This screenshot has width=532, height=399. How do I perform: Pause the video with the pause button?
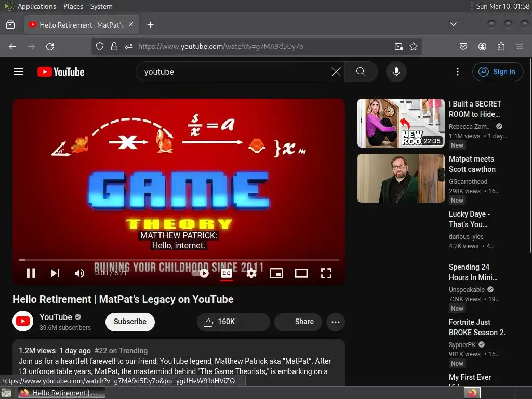[x=31, y=273]
